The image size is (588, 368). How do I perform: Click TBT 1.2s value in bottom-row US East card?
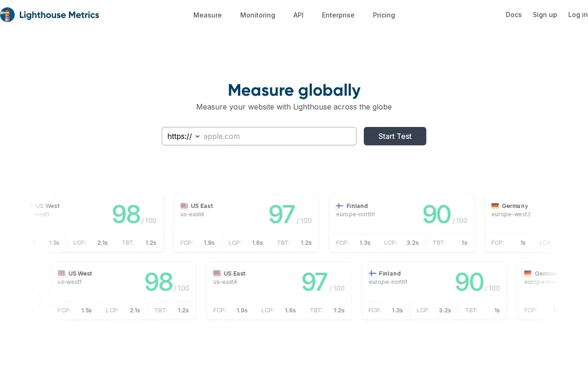339,310
